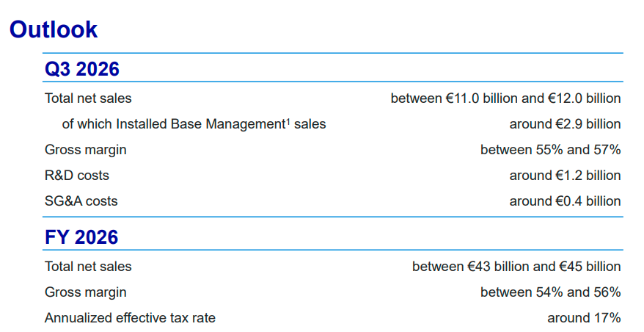Screen dimensions: 644x332
Task: Click the around €2.9 billion value
Action: [x=565, y=124]
